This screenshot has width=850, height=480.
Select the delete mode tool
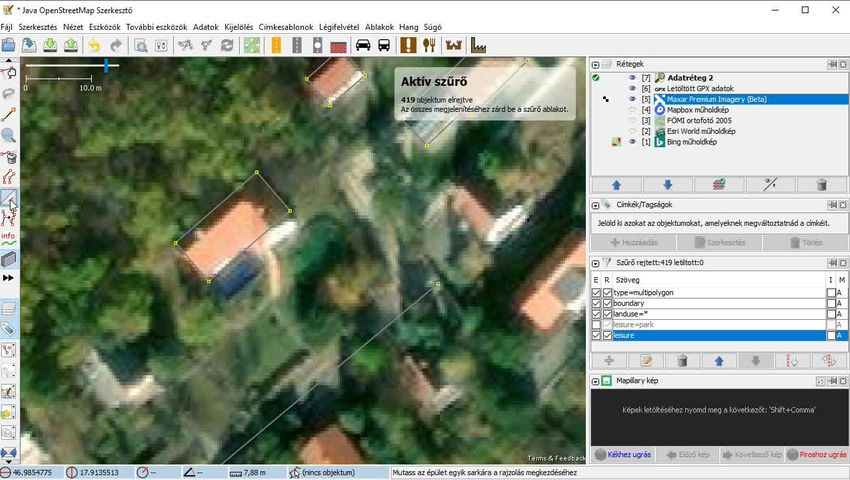9,157
